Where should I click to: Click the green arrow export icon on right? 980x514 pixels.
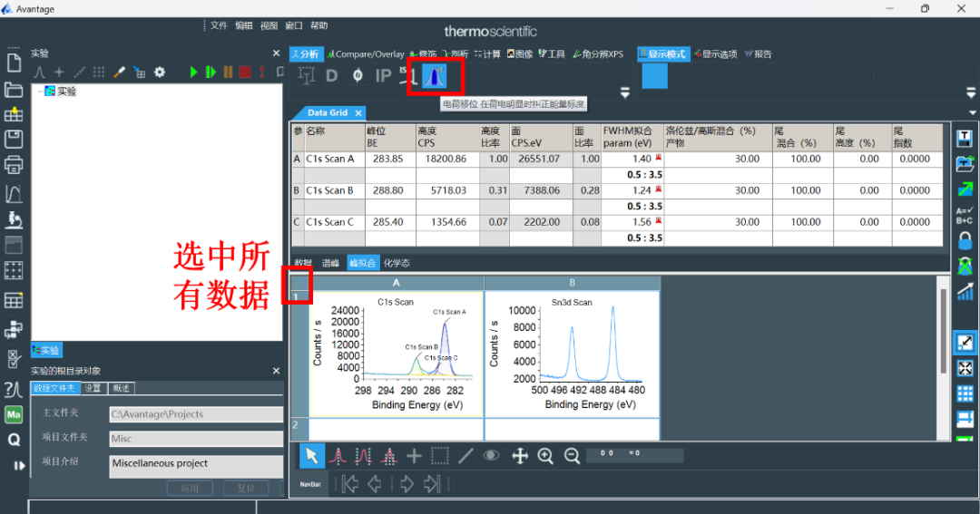(x=965, y=189)
